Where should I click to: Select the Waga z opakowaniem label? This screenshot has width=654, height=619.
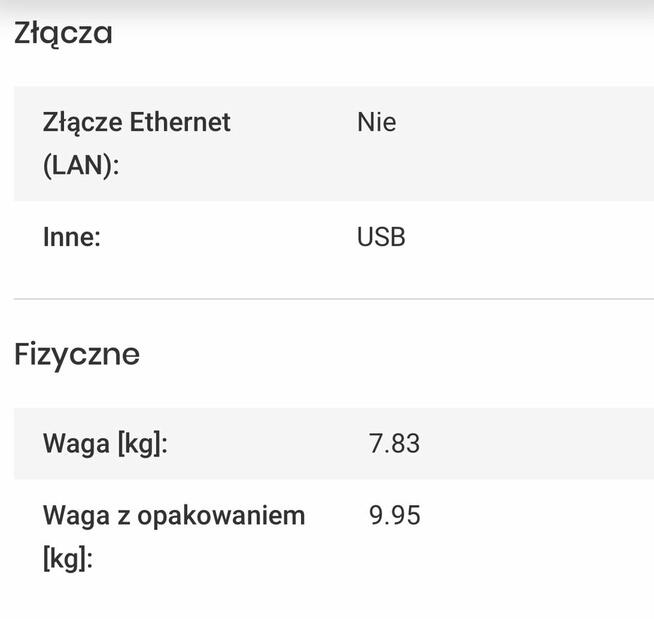(173, 535)
